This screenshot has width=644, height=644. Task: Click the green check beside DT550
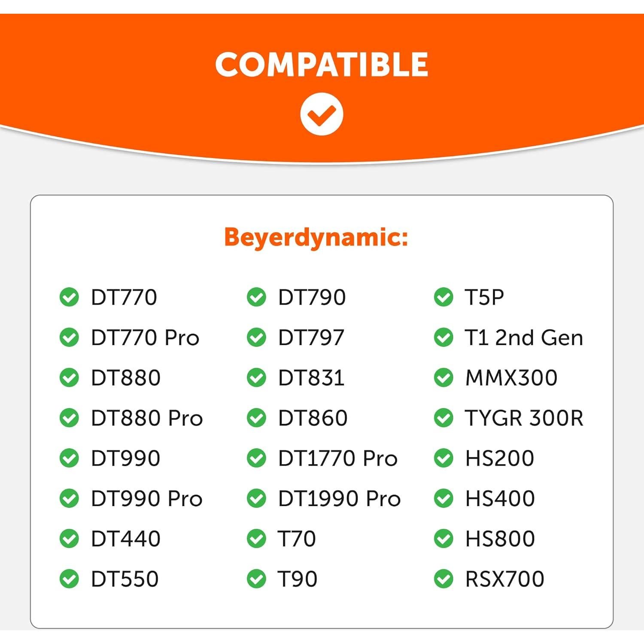pos(69,579)
